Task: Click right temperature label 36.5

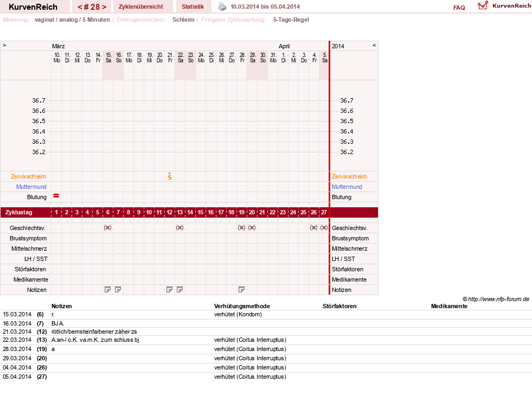Action: [x=347, y=121]
